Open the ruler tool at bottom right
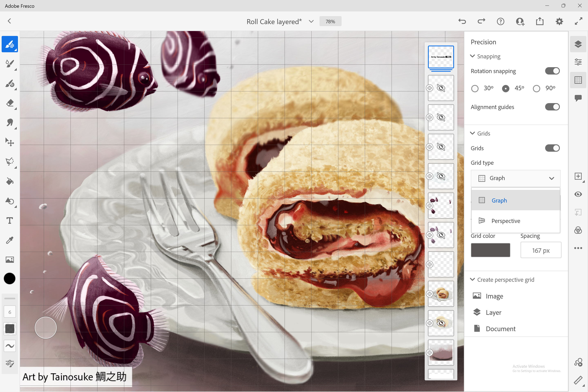The width and height of the screenshot is (588, 392). (x=578, y=380)
